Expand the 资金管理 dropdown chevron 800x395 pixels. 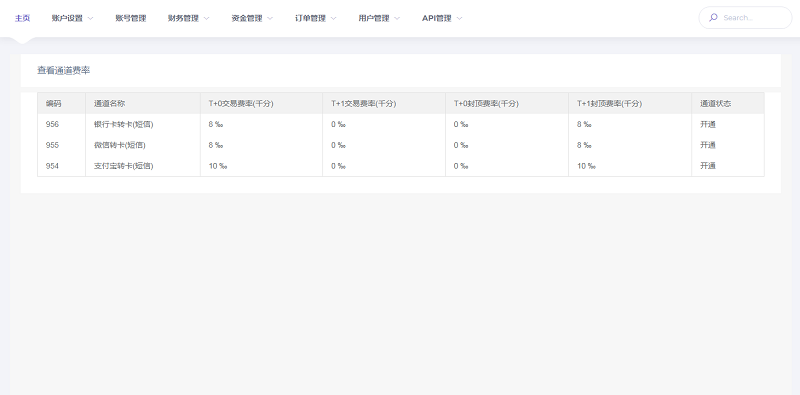pos(270,18)
